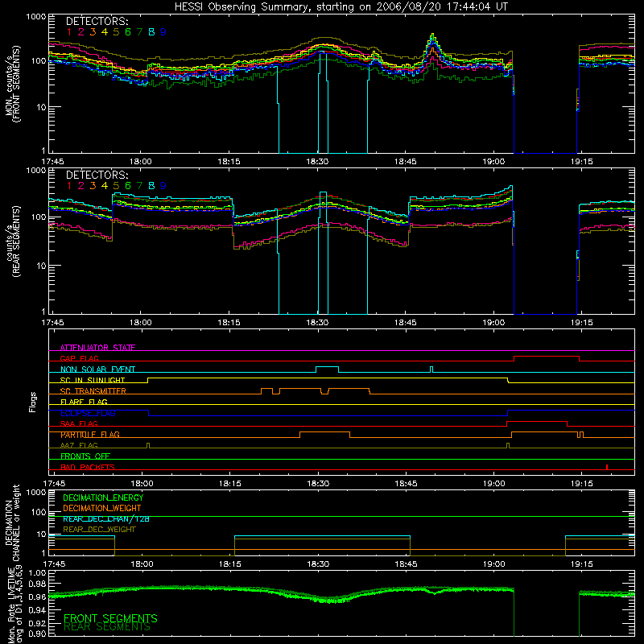Click the 19:15 time tick under the Flags plot
The width and height of the screenshot is (644, 644).
[582, 484]
